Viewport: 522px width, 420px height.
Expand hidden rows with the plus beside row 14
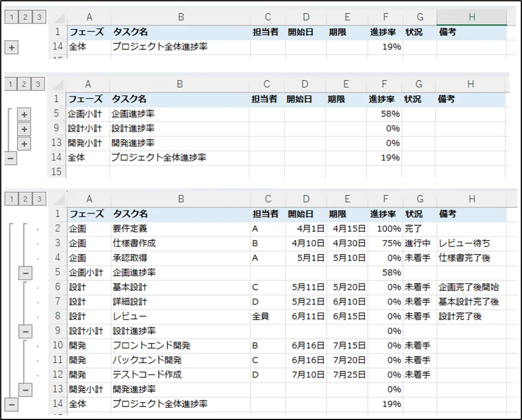pyautogui.click(x=12, y=47)
